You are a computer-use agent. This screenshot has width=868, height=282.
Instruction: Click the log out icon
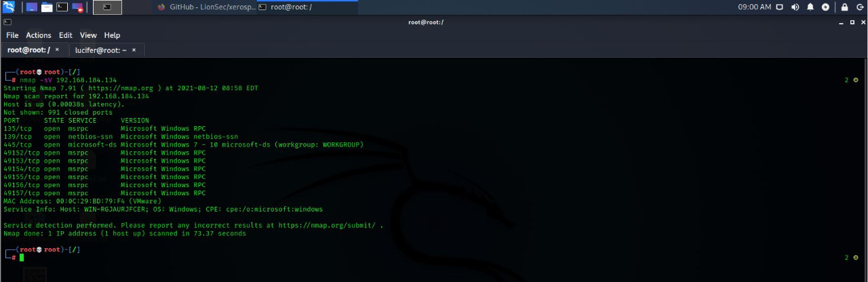859,7
